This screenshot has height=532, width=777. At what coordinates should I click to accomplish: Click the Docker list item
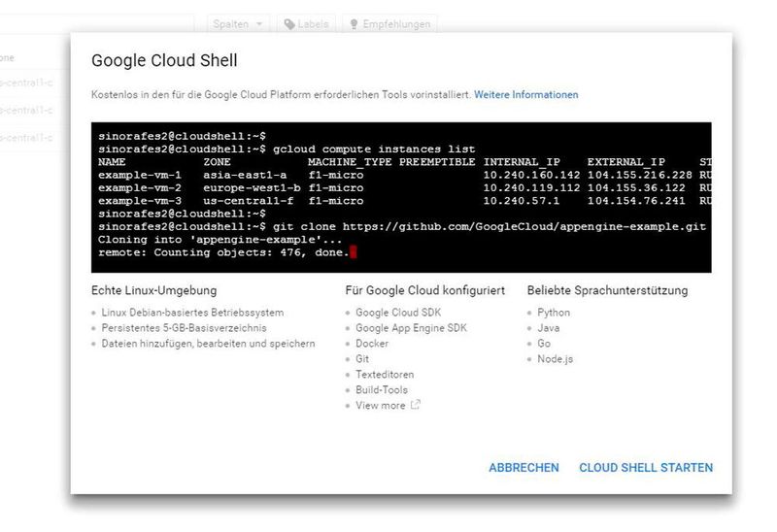[372, 344]
